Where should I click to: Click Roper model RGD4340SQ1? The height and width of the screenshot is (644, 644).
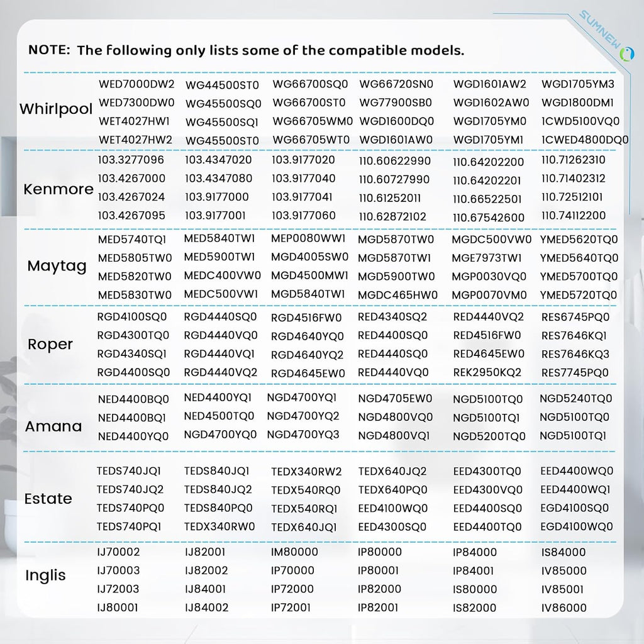click(132, 353)
